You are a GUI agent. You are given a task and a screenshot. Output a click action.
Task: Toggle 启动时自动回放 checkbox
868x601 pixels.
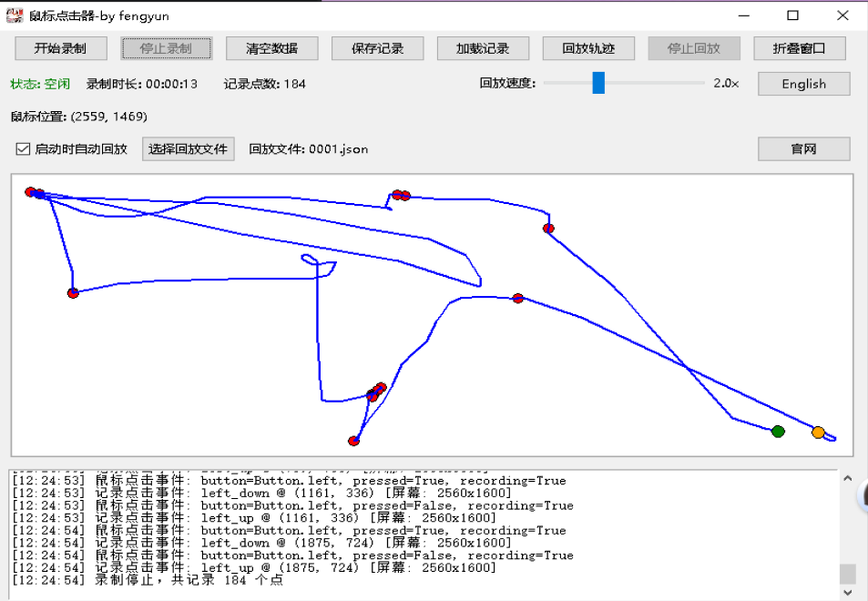(23, 148)
